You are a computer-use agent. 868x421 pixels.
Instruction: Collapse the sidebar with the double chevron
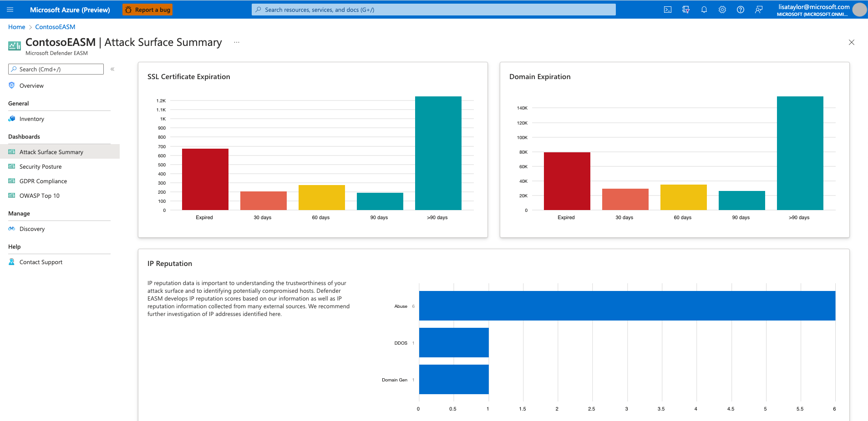point(112,69)
